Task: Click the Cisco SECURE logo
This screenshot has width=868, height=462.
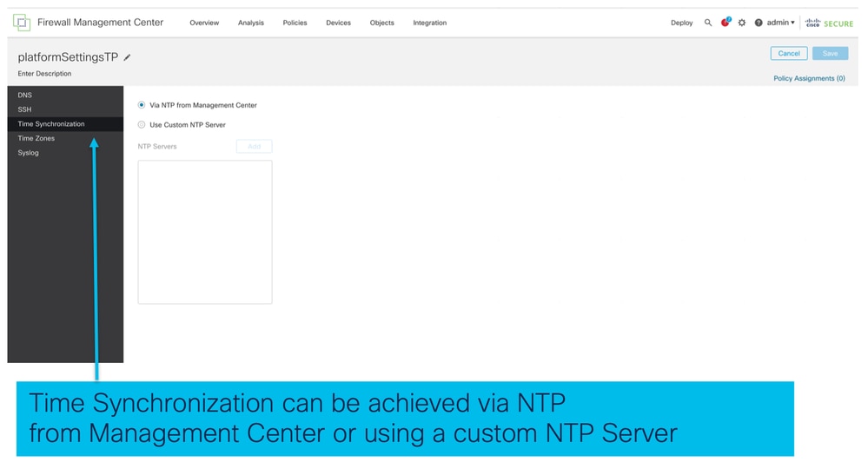Action: click(x=829, y=23)
